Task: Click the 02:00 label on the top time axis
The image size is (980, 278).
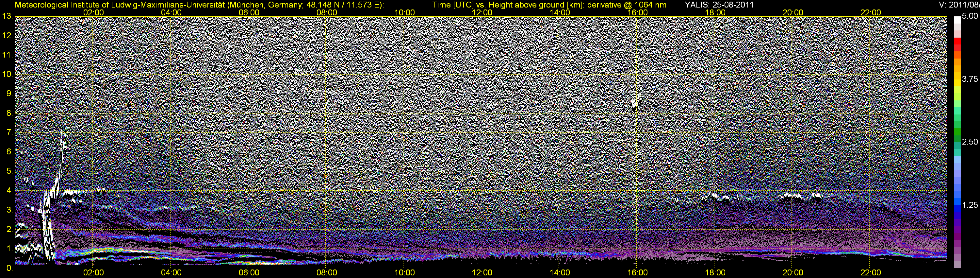Action: click(x=93, y=12)
